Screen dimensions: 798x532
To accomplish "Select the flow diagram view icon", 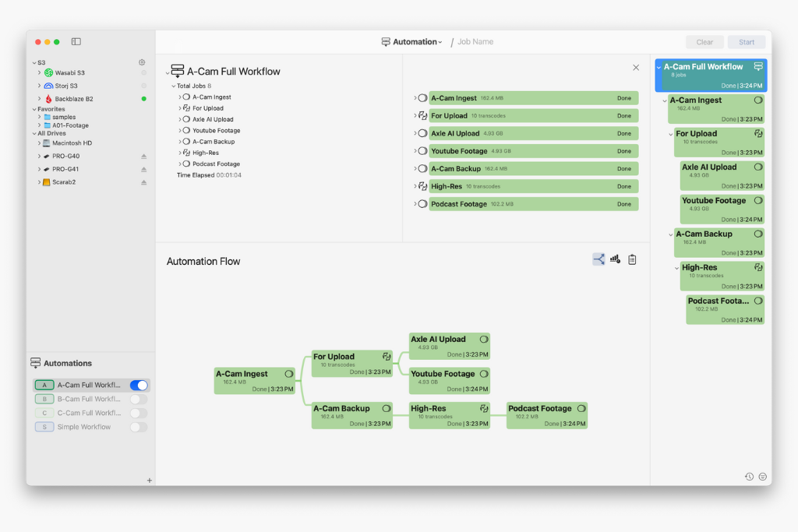I will point(598,259).
